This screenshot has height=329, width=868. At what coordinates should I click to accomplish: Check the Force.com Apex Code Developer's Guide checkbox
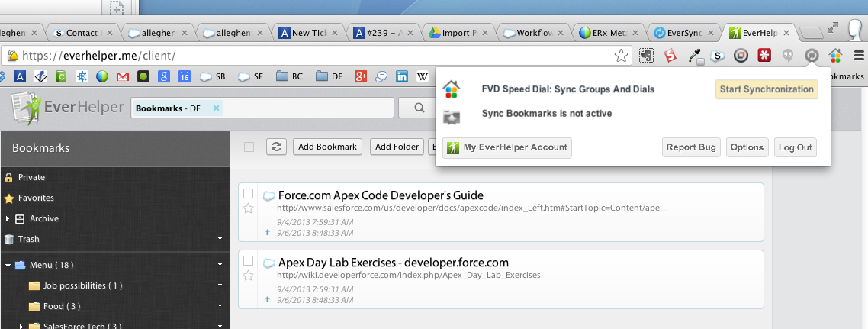[249, 193]
